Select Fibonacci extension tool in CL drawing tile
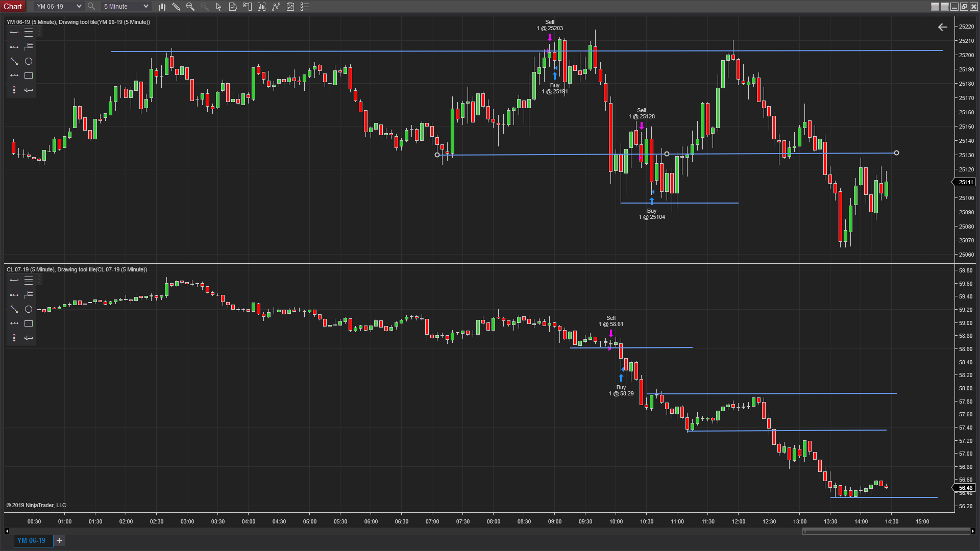This screenshot has height=551, width=980. [x=29, y=295]
